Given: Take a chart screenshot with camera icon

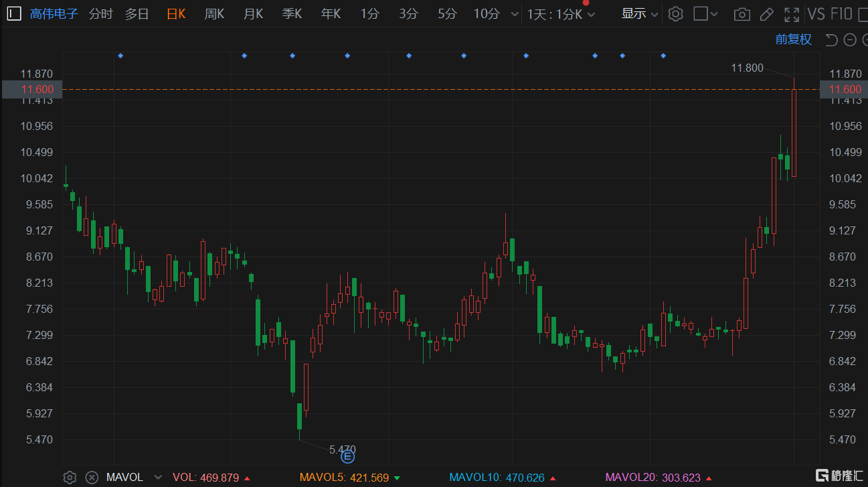Looking at the screenshot, I should (x=741, y=14).
